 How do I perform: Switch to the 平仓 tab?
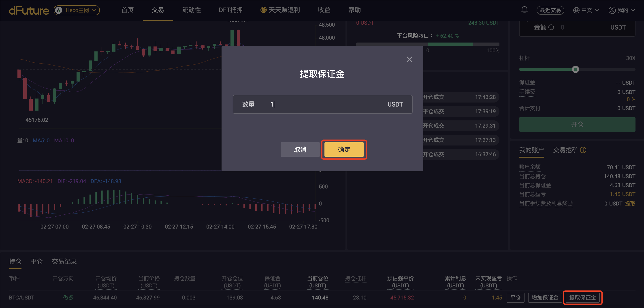tap(36, 261)
